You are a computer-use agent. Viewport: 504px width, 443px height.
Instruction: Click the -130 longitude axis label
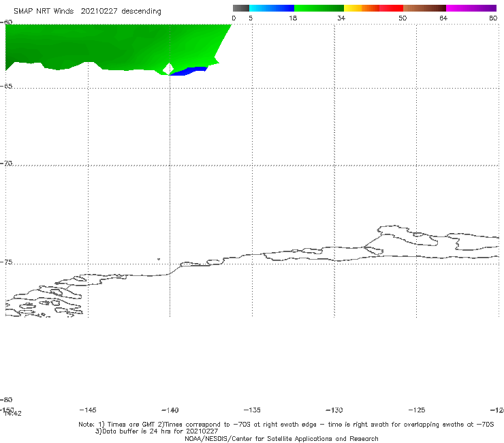click(334, 410)
